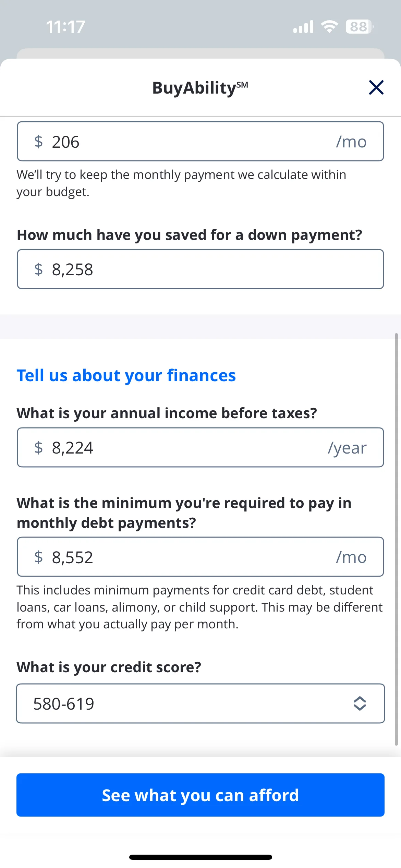
Task: Tap the battery indicator showing 88
Action: point(360,27)
